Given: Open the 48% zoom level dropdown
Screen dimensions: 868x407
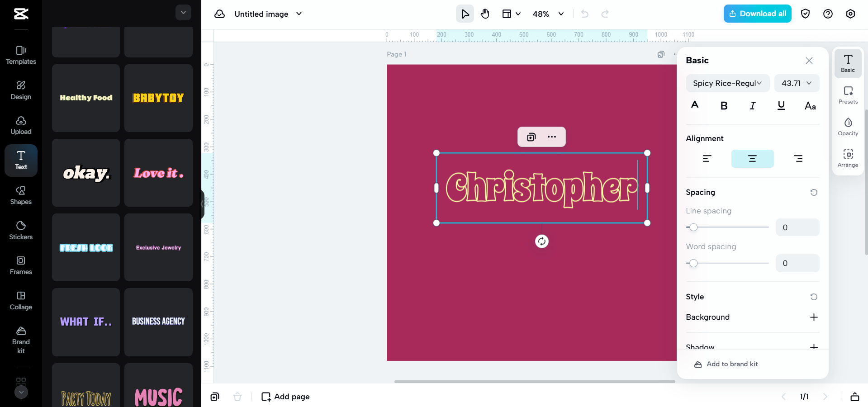Looking at the screenshot, I should (548, 14).
